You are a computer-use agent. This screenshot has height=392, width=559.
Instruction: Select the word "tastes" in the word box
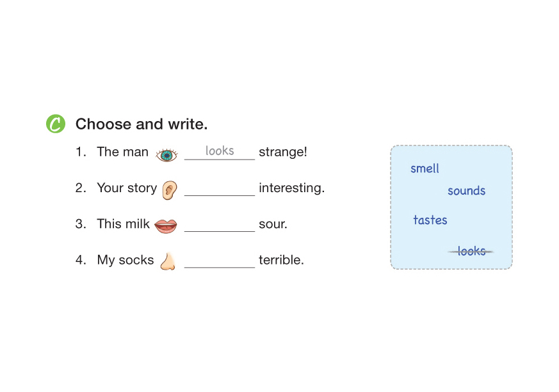[x=430, y=220]
